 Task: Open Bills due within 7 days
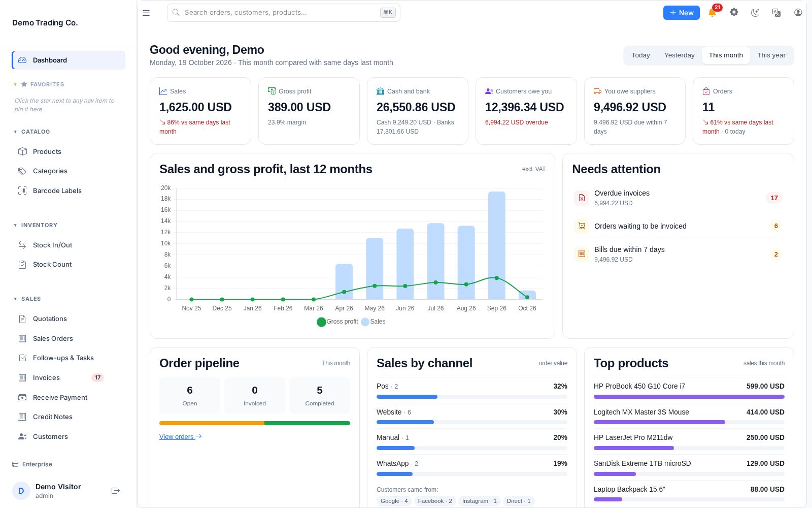[679, 254]
